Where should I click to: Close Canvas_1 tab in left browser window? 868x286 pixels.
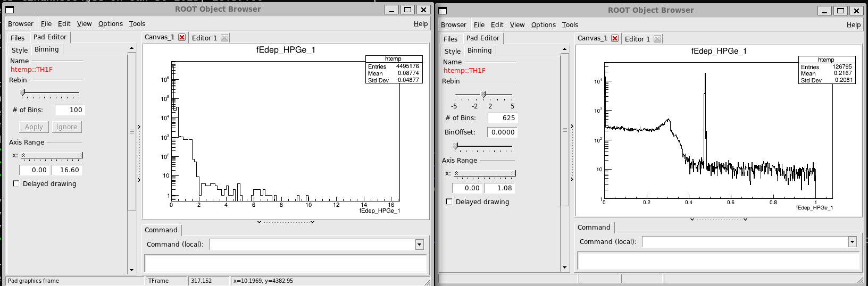click(x=182, y=37)
